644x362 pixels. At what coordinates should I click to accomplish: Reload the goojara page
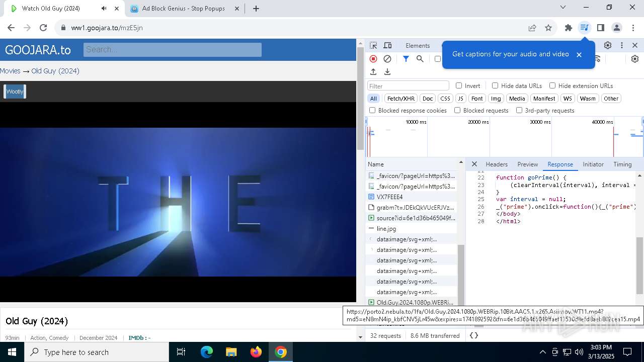[43, 28]
